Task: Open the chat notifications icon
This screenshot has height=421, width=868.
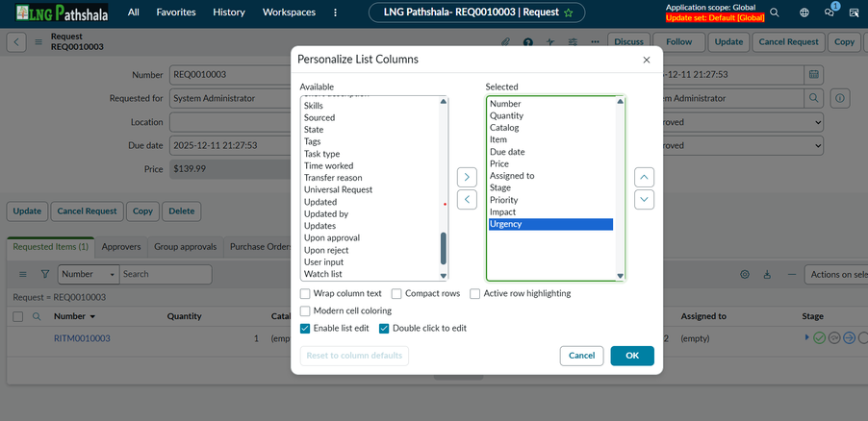Action: coord(830,12)
